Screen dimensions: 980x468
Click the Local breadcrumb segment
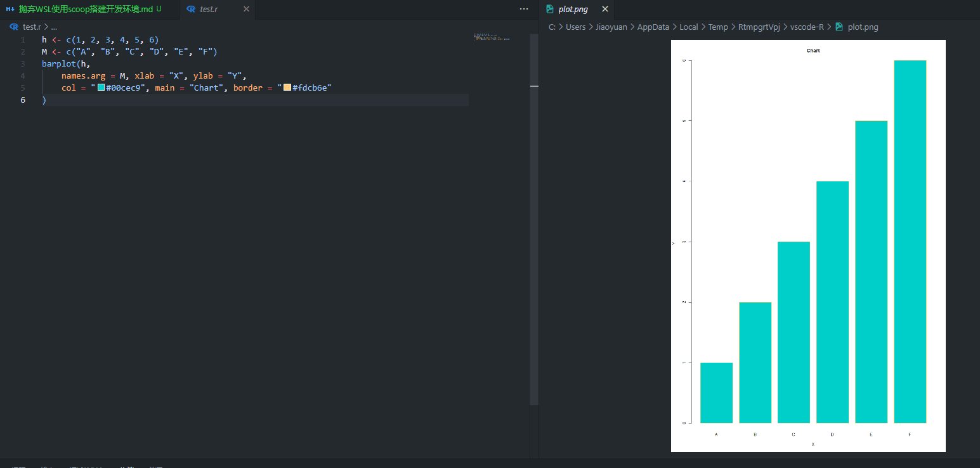688,27
